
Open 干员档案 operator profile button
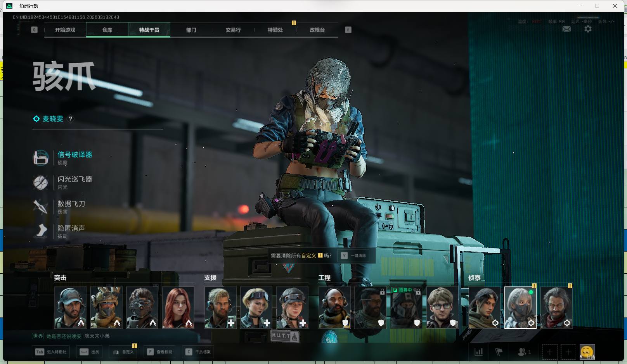(198, 352)
